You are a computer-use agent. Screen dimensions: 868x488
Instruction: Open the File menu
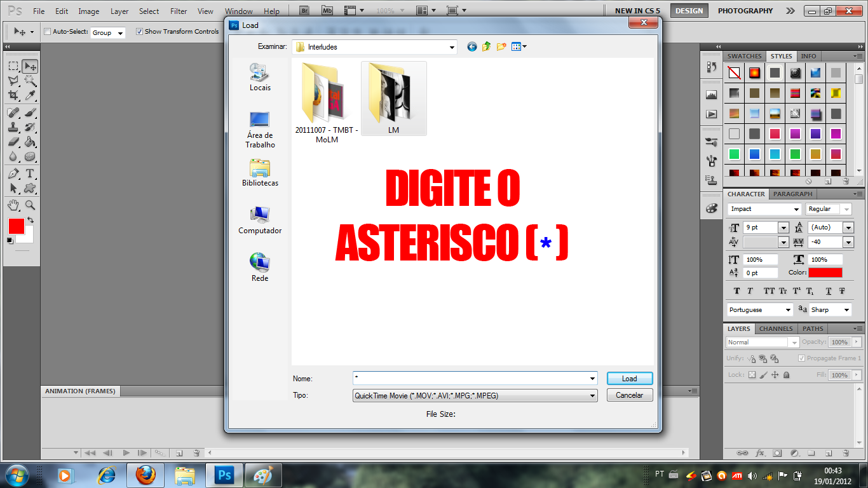[x=39, y=11]
